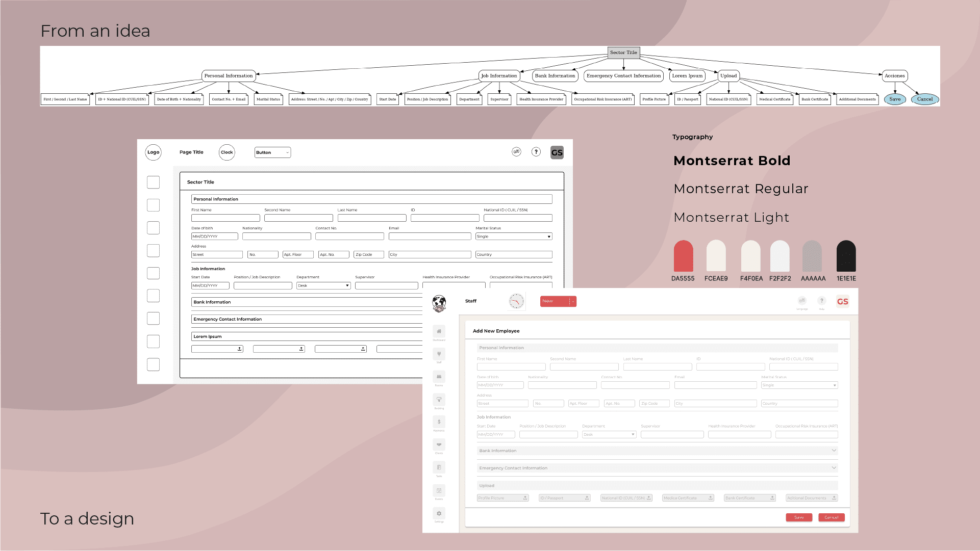Open Dashboard from the design mockup sidebar
The image size is (980, 551).
click(439, 331)
